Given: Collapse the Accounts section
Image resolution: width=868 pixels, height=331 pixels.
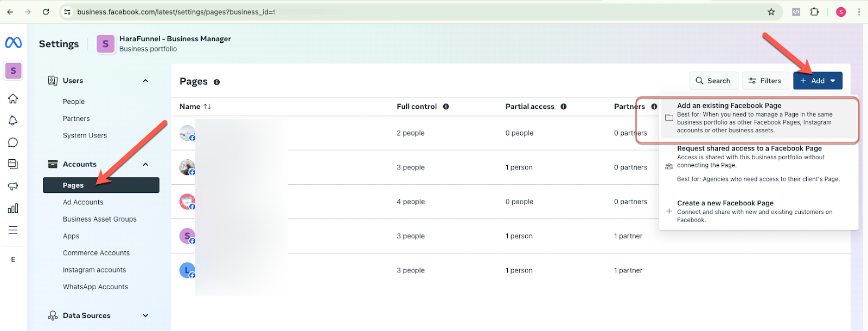Looking at the screenshot, I should (145, 165).
